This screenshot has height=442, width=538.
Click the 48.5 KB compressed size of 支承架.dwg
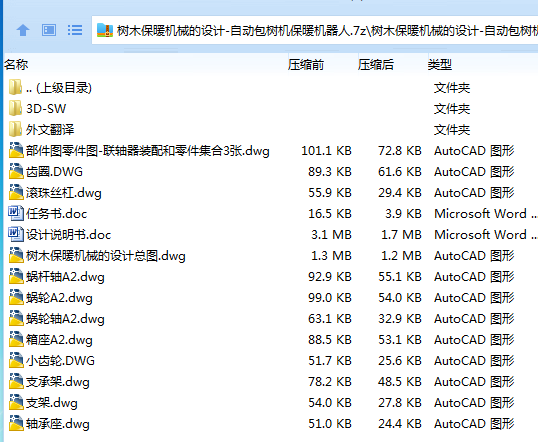[400, 382]
